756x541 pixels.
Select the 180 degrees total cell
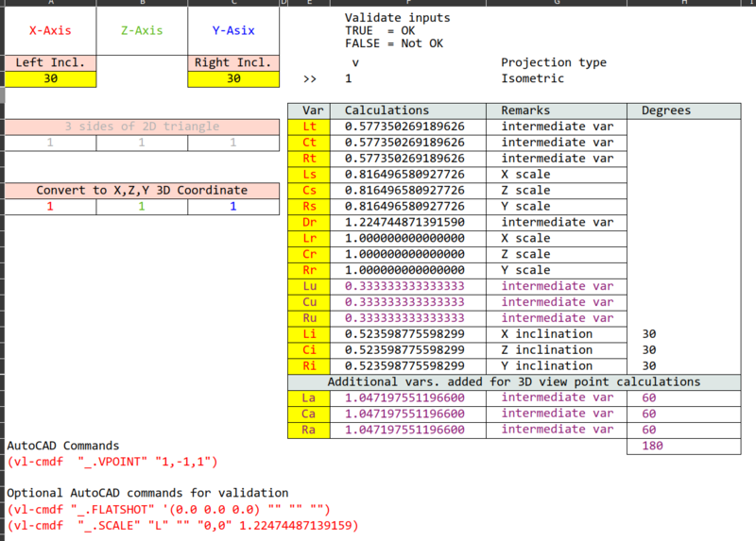coord(683,446)
